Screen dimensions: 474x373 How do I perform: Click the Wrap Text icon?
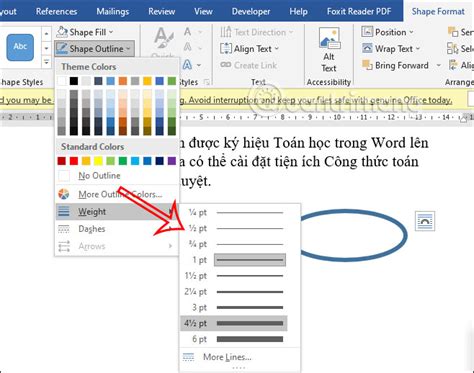click(367, 48)
